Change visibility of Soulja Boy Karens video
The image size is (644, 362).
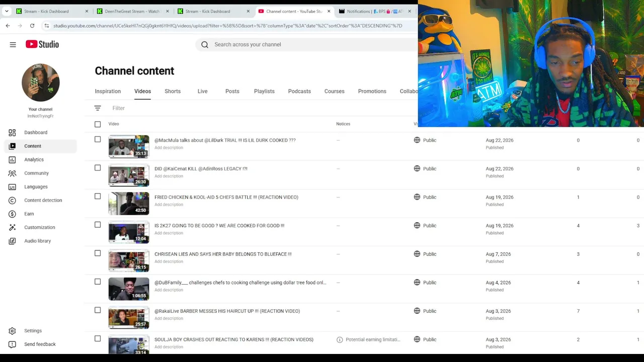click(x=425, y=339)
